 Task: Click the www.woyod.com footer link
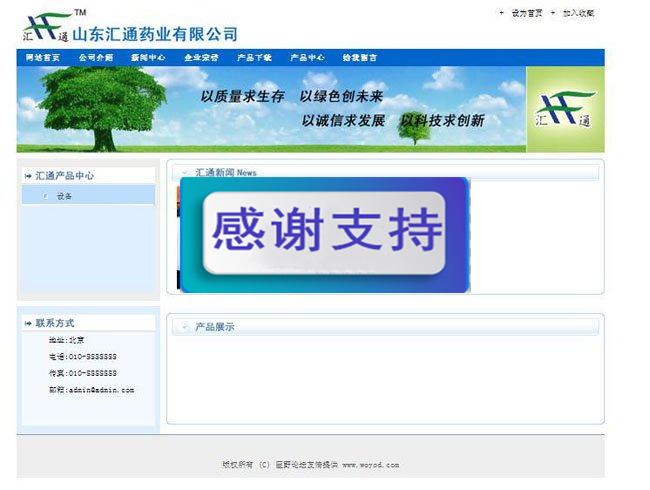(x=371, y=465)
